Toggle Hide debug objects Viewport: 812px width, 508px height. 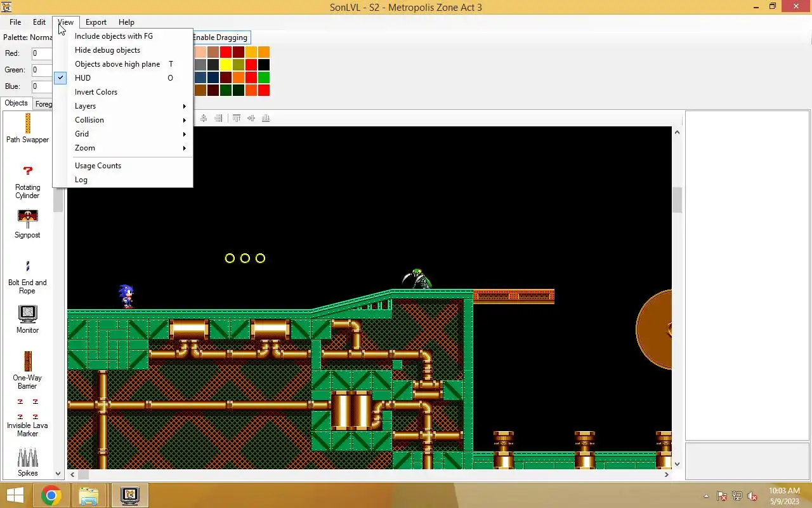[x=122, y=50]
